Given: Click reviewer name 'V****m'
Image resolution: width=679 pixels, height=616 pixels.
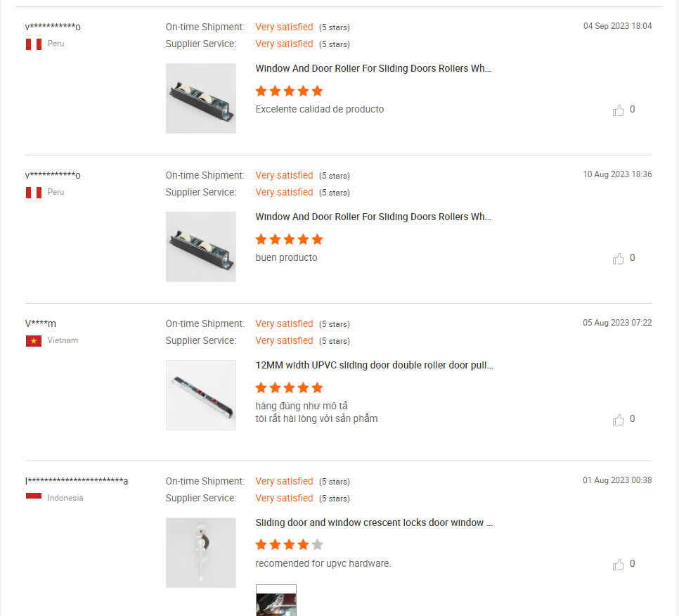Looking at the screenshot, I should tap(41, 323).
